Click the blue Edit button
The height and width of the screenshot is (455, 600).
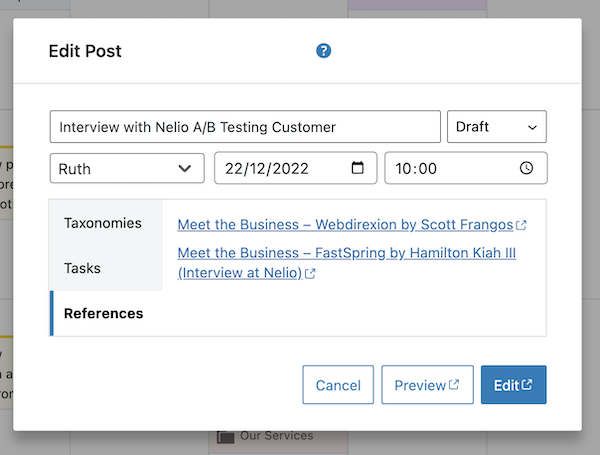pyautogui.click(x=513, y=385)
